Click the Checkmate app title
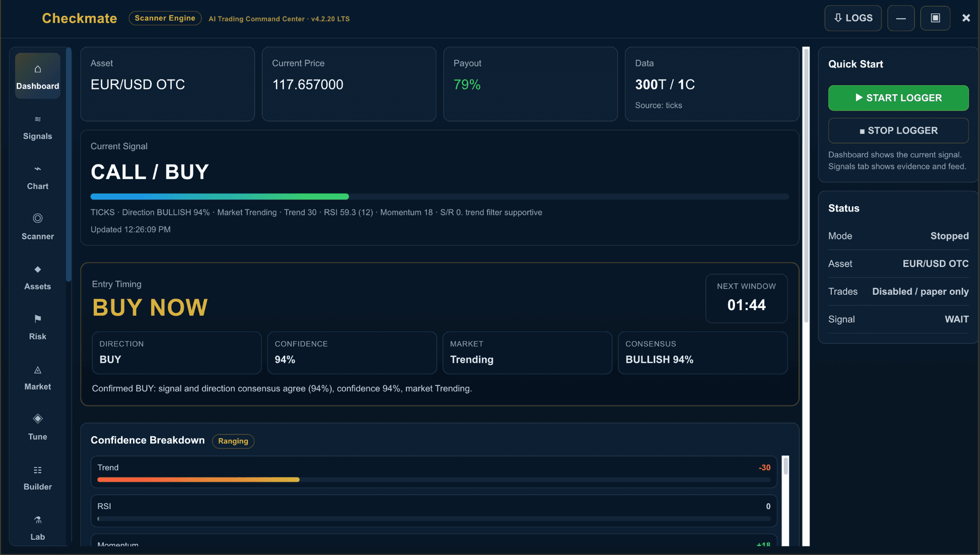The image size is (980, 555). click(79, 18)
